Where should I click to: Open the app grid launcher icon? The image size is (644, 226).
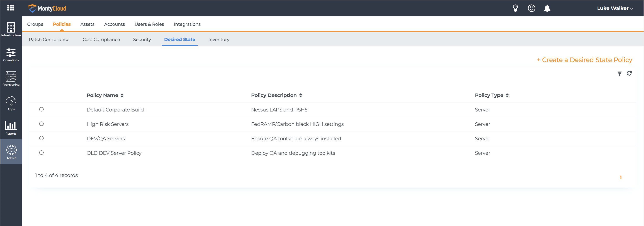(x=11, y=8)
